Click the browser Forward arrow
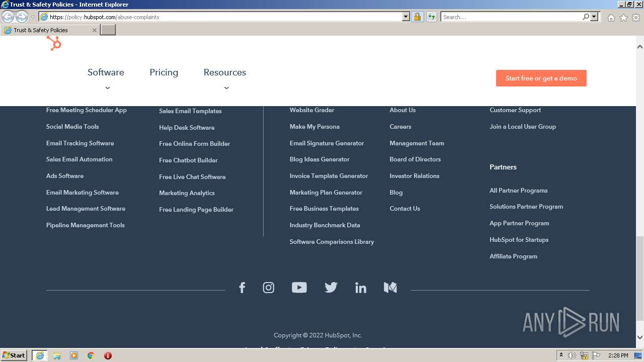Screen dimensions: 644x362 (22, 17)
